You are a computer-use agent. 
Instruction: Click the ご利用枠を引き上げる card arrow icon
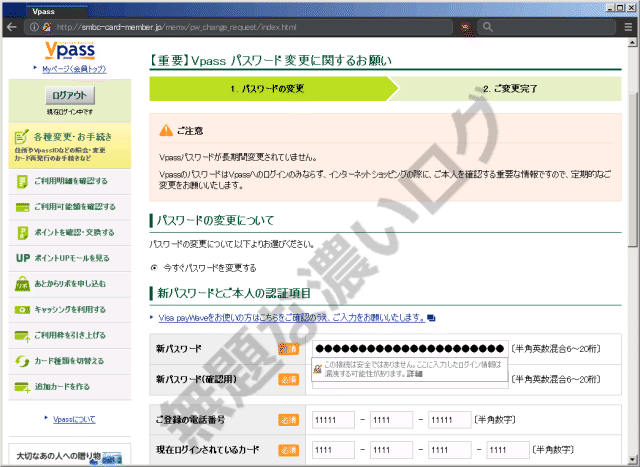[x=22, y=336]
